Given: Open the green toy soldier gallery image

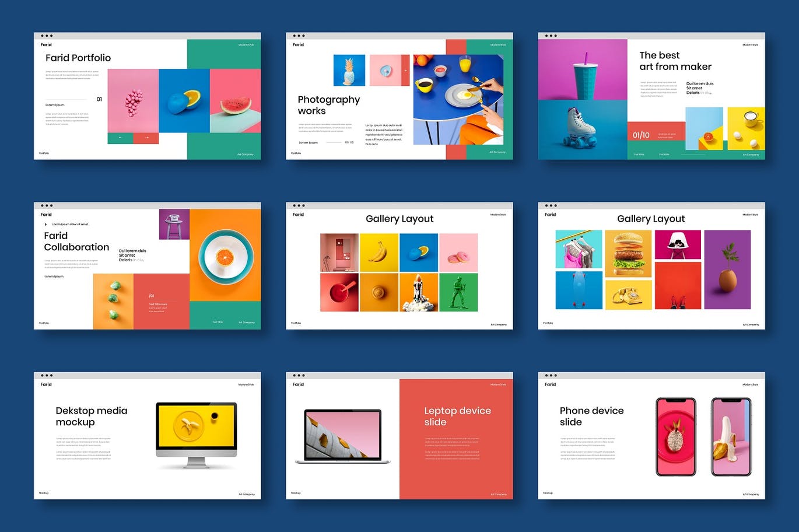Looking at the screenshot, I should pos(458,292).
